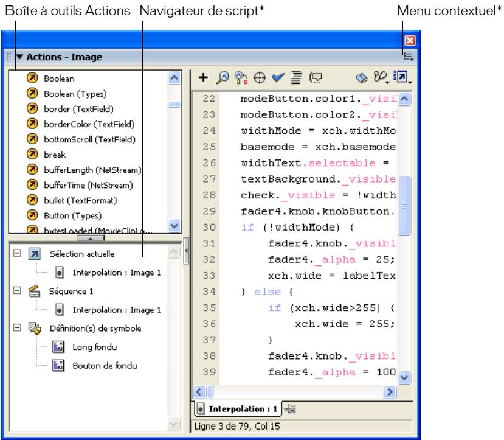Click status text Ligne 3 de 79, Col 15
This screenshot has height=440, width=504.
pos(237,427)
